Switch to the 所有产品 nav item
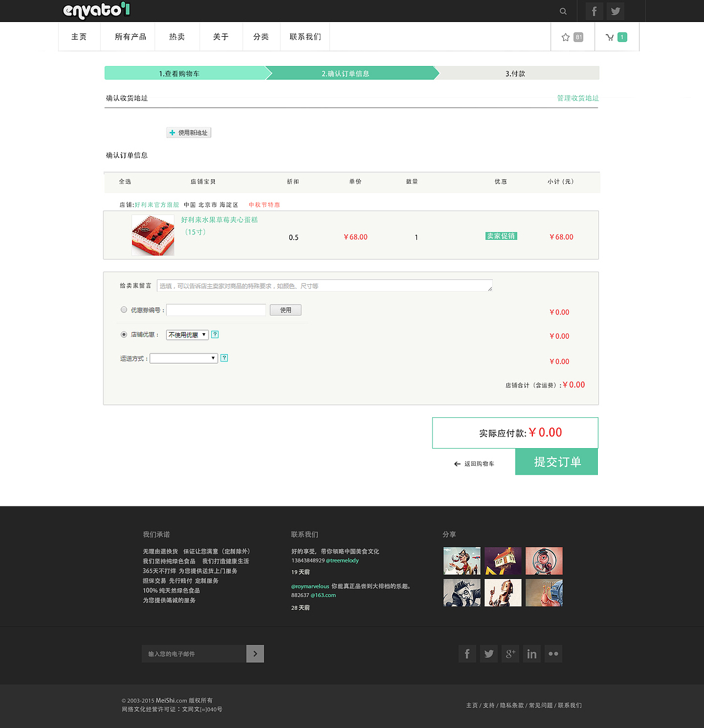 130,36
